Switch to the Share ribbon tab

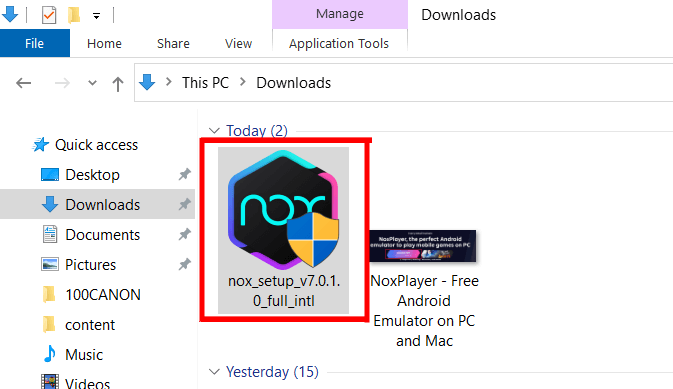(x=173, y=43)
